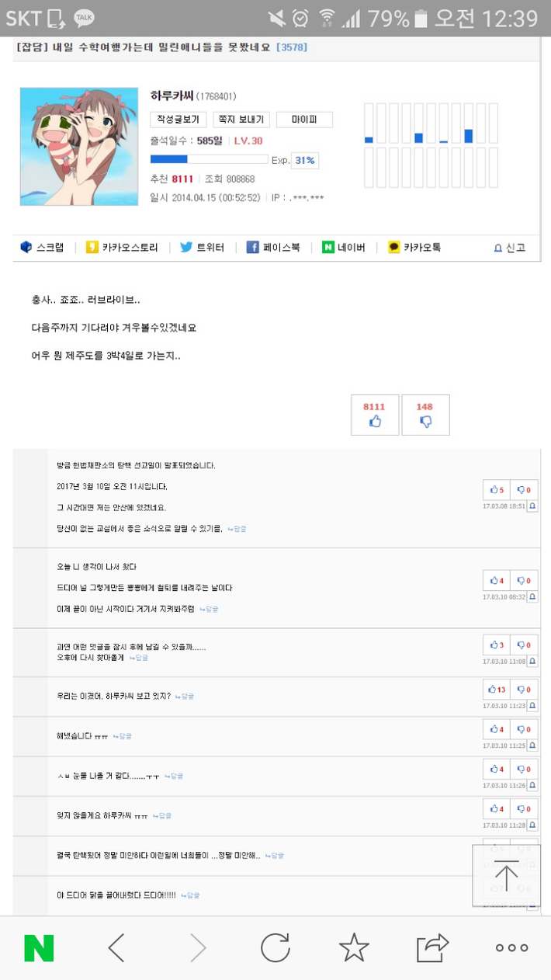Image resolution: width=551 pixels, height=980 pixels.
Task: Tap the Naver home N icon
Action: pyautogui.click(x=39, y=947)
